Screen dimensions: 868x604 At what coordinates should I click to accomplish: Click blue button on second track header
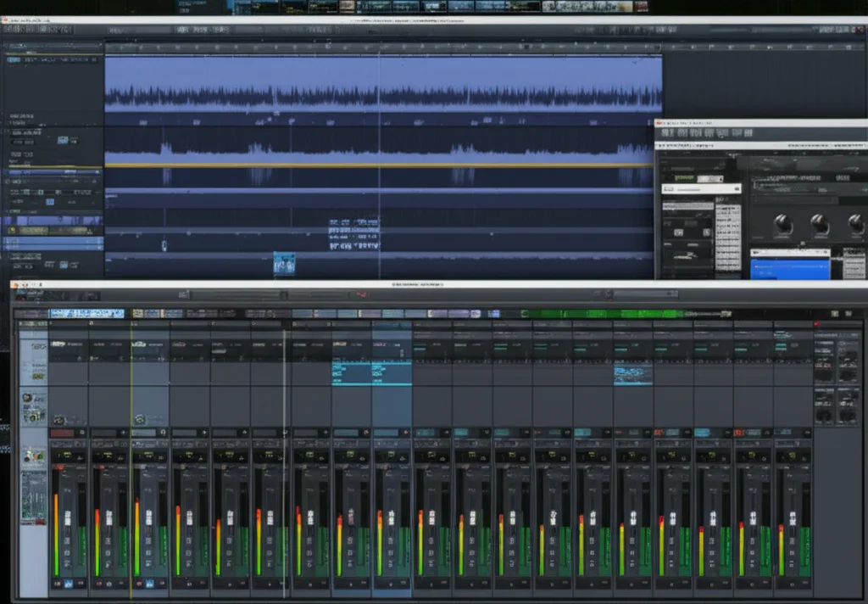tap(63, 140)
